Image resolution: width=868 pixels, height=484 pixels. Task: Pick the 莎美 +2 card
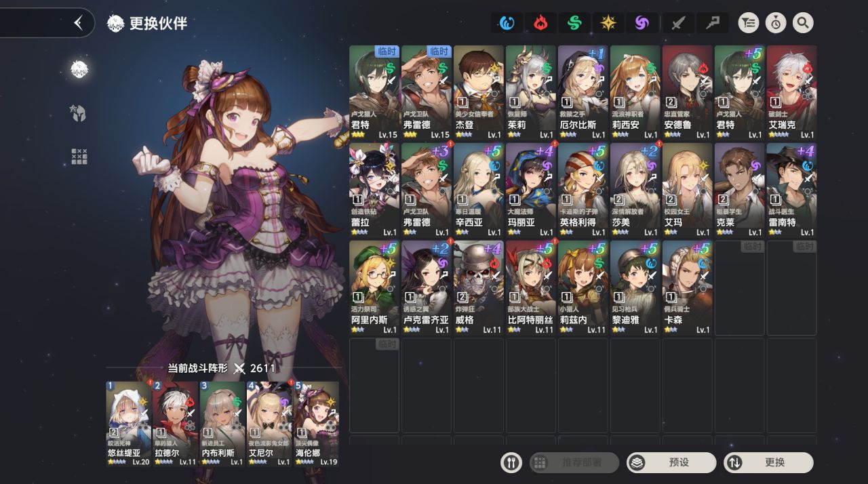click(x=635, y=190)
